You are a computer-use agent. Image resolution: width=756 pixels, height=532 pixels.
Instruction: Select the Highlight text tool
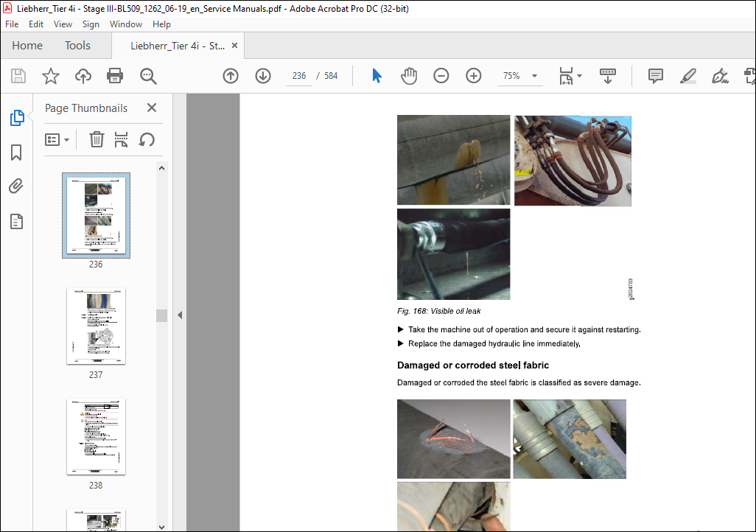pos(688,76)
